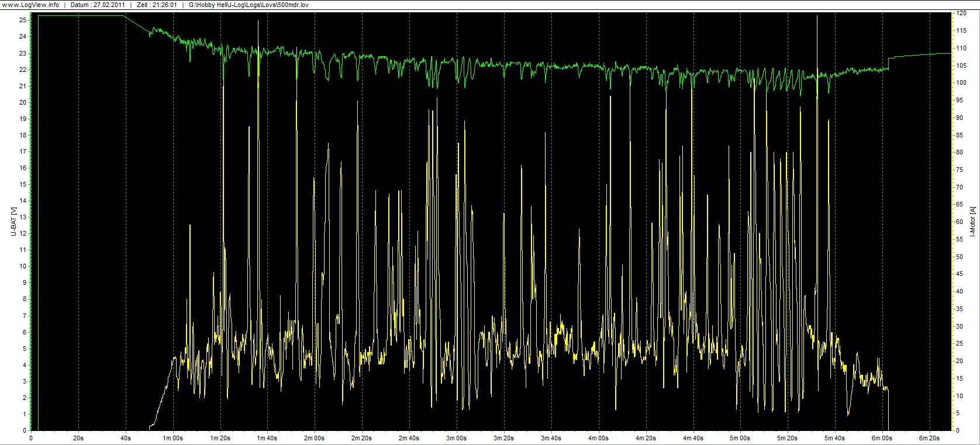Select the '6m 20s' time label

(930, 438)
